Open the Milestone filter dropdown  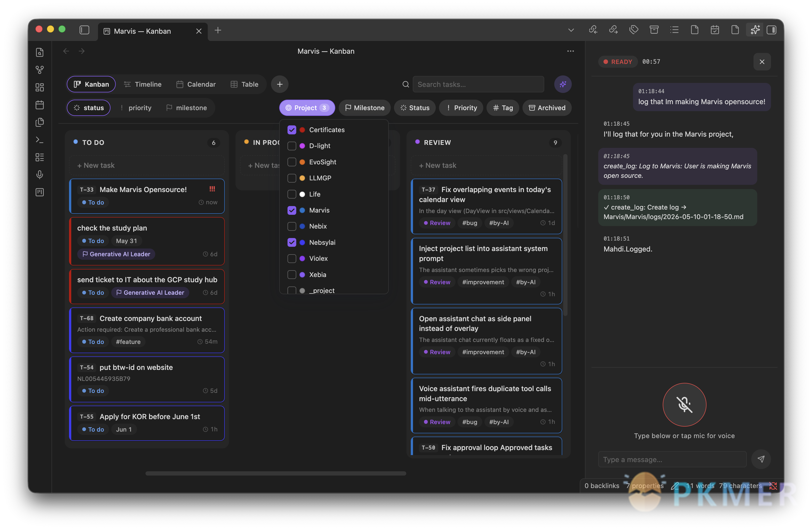click(364, 108)
